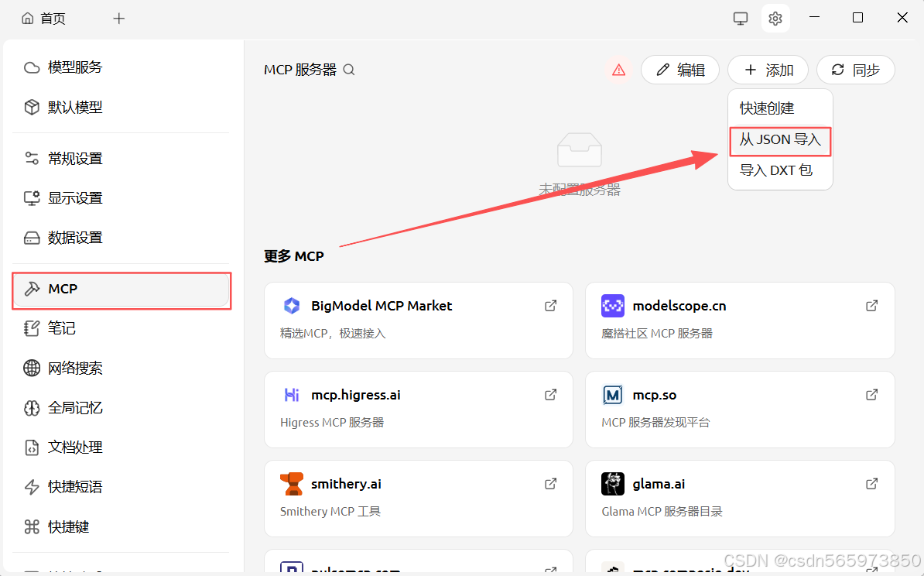The image size is (924, 576).
Task: Click the red warning triangle icon
Action: click(x=619, y=70)
